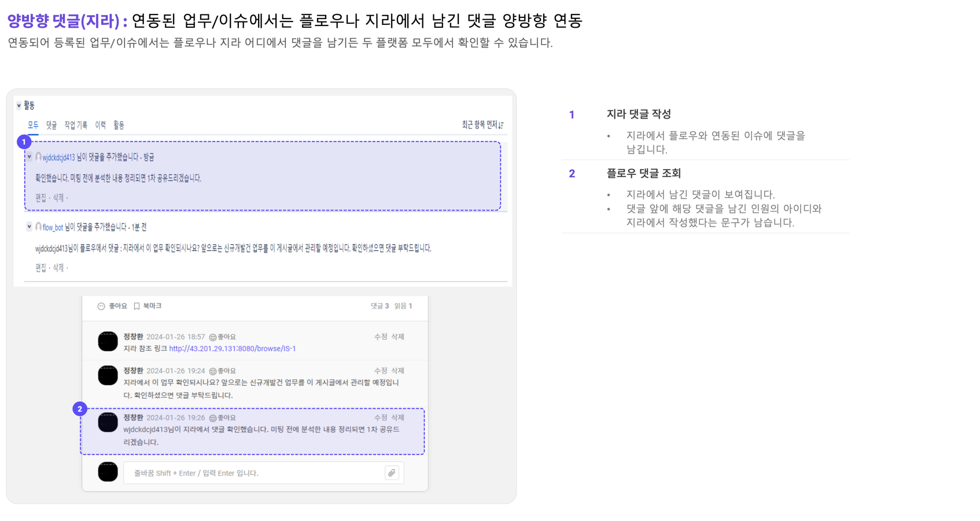Open the wjdckdcjd413 user profile link
Image resolution: width=980 pixels, height=521 pixels.
(x=58, y=157)
